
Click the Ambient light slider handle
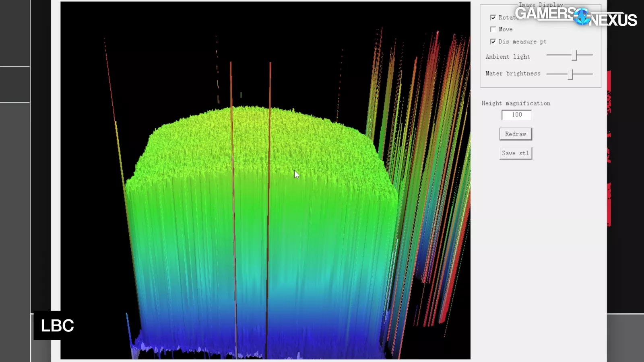click(575, 55)
